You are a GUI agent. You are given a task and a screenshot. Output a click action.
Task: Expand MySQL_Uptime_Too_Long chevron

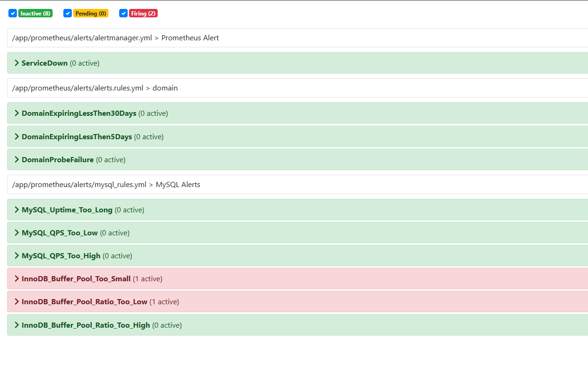tap(17, 210)
